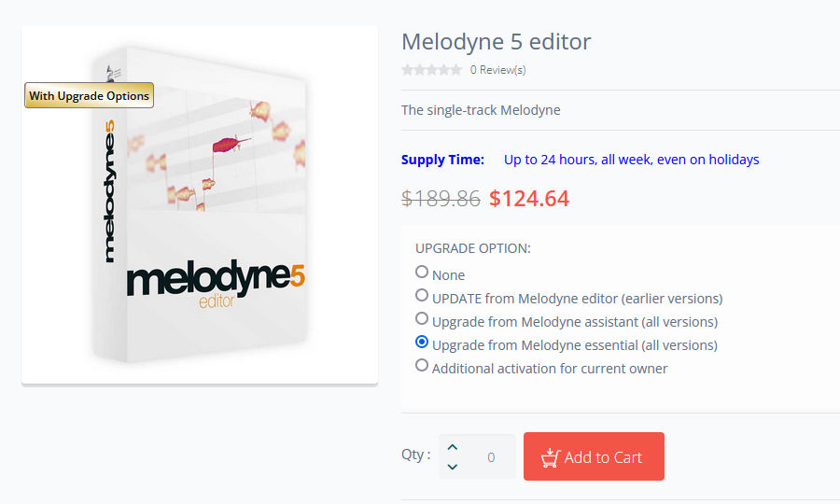This screenshot has width=840, height=504.
Task: Click the Melodyne 5 editor title
Action: 496,42
